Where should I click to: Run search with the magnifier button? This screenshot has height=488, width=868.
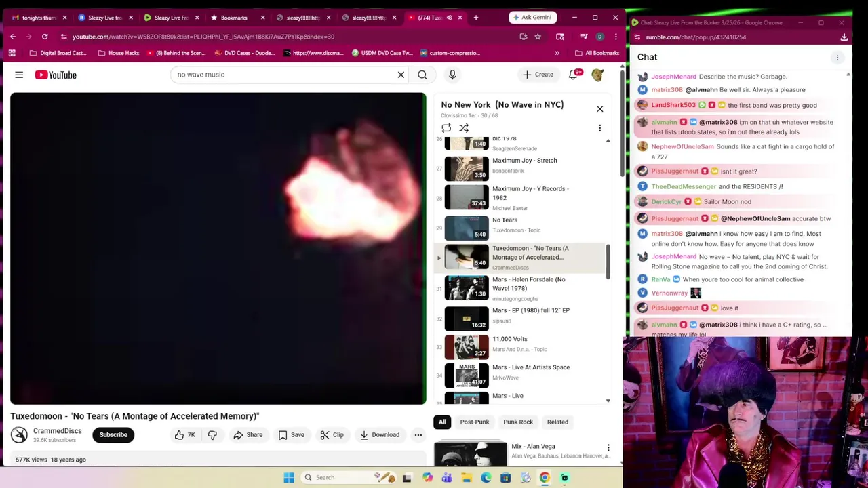pyautogui.click(x=422, y=75)
